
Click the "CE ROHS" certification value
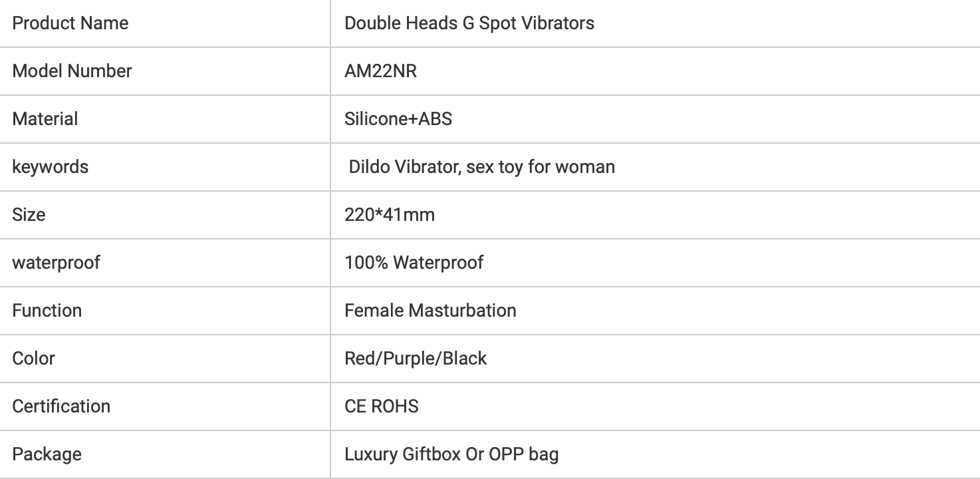381,406
